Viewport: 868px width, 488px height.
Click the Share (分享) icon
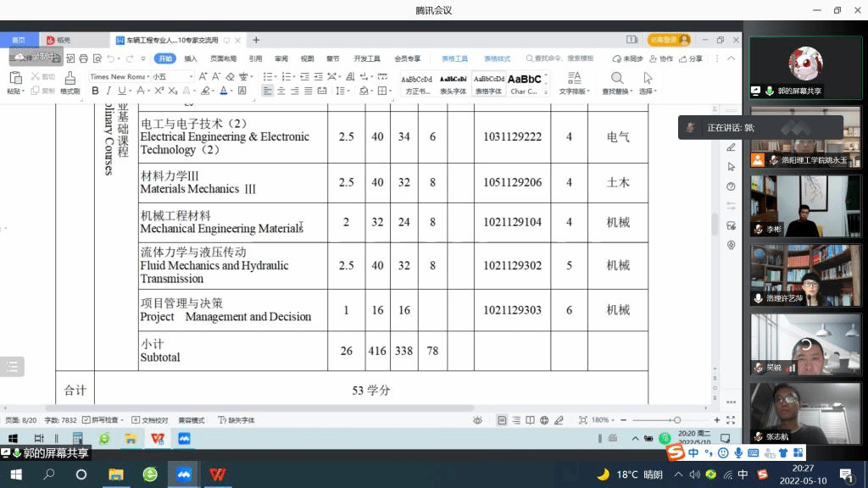click(x=691, y=58)
